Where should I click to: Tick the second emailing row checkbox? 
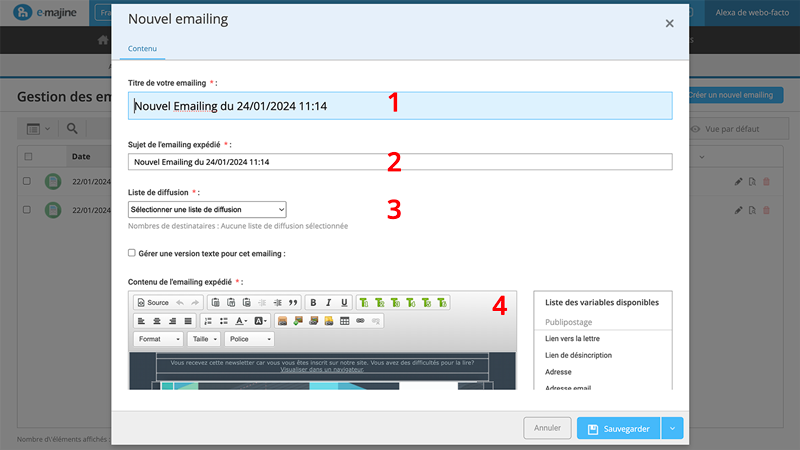pyautogui.click(x=27, y=210)
